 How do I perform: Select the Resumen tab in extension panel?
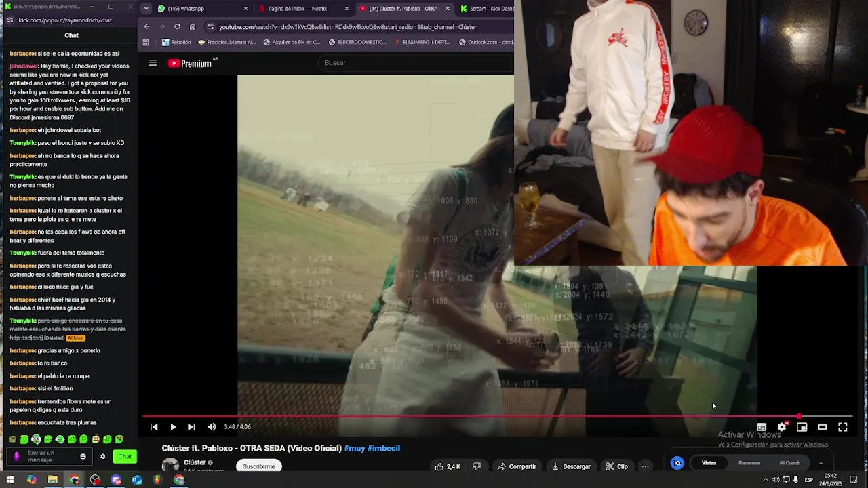[x=749, y=463]
